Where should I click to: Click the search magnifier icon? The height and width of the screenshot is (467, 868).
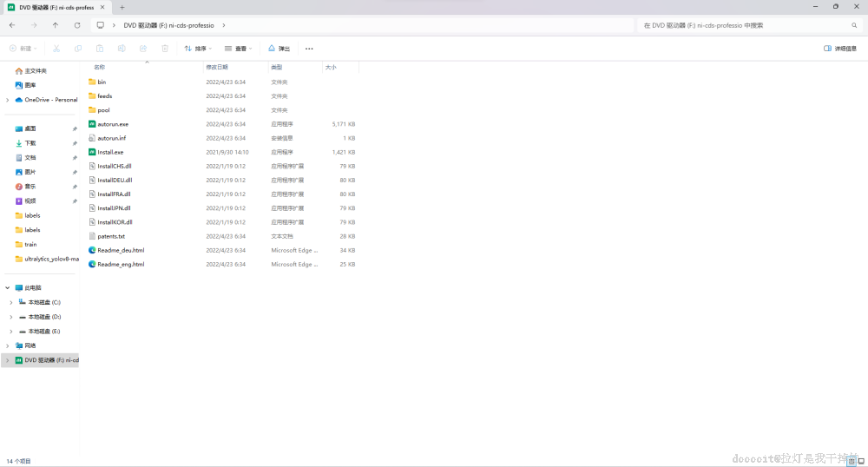[x=854, y=25]
